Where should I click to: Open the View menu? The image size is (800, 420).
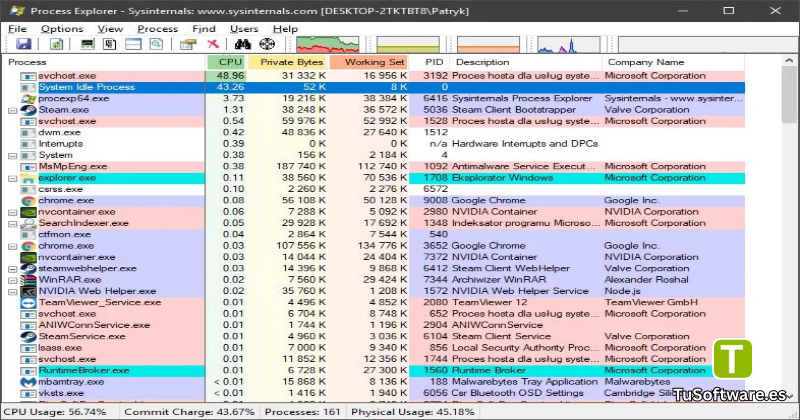110,29
